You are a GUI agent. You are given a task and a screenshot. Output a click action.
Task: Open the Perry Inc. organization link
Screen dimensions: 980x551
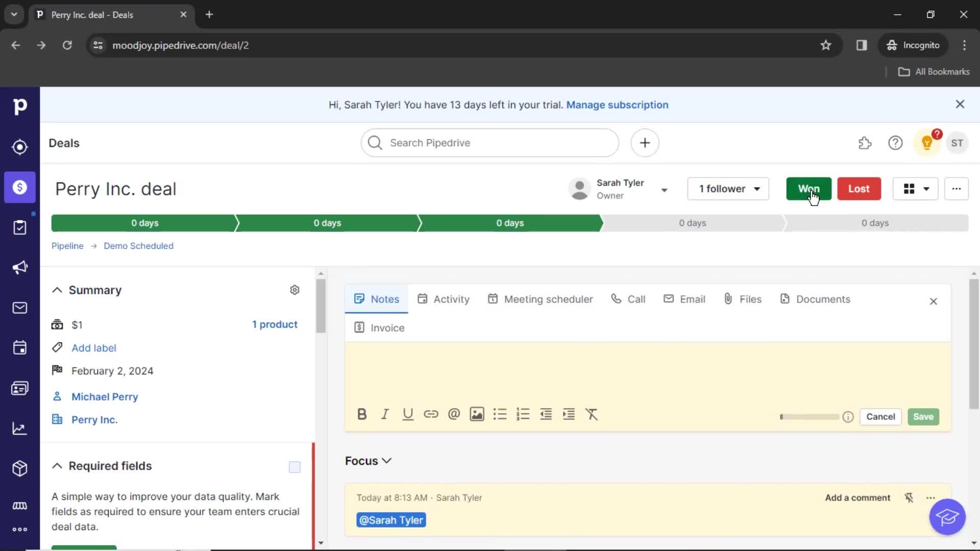[94, 419]
